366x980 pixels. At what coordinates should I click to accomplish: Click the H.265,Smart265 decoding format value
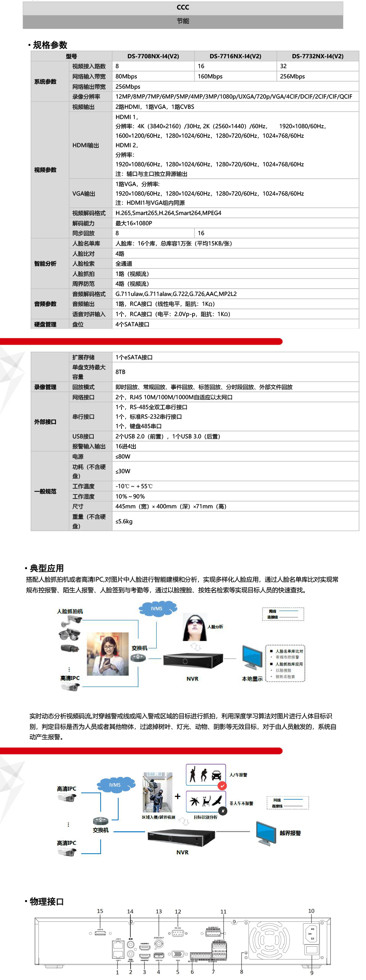pyautogui.click(x=168, y=213)
